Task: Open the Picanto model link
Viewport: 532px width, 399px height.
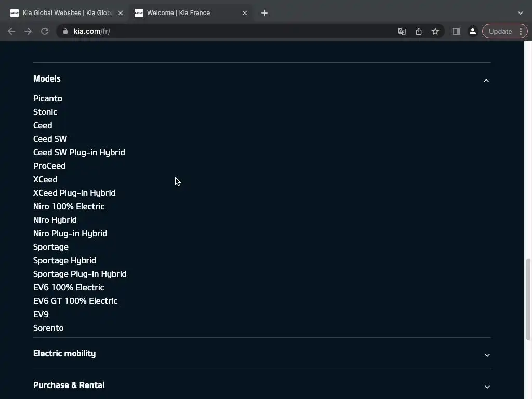Action: [48, 98]
